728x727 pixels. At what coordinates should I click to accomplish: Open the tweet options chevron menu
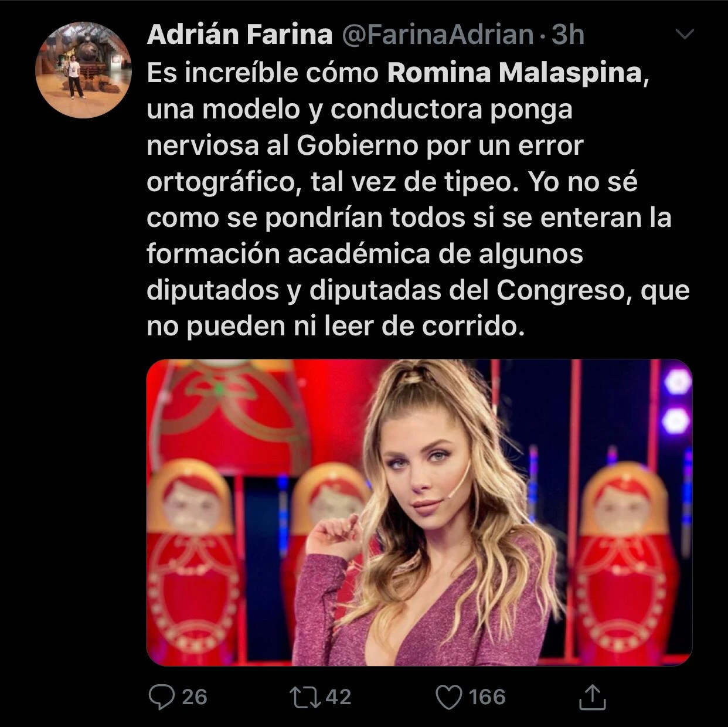[x=685, y=35]
